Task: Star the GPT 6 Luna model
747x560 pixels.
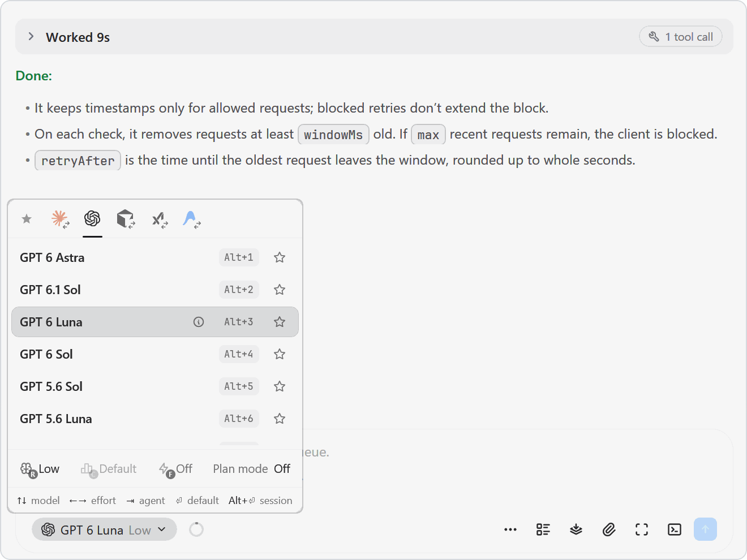Action: point(280,322)
